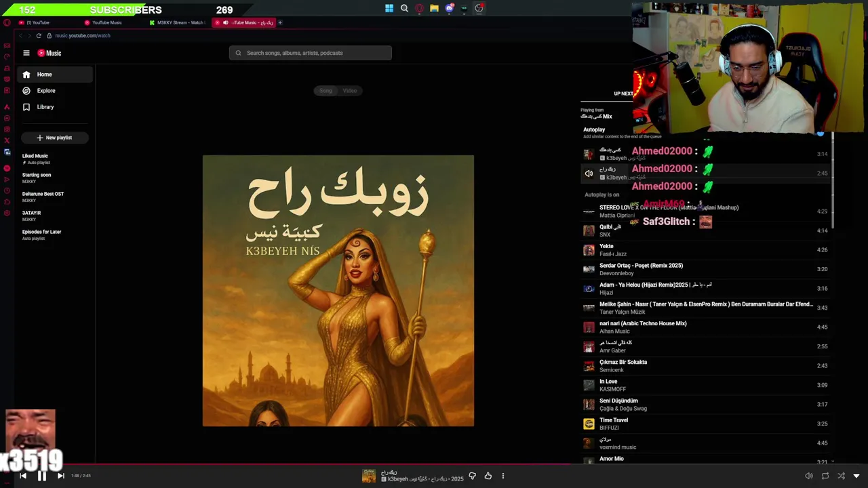Screen dimensions: 868x488
Task: Play Çıkmaz Bir Sokakta by Semicenk
Action: tap(705, 366)
